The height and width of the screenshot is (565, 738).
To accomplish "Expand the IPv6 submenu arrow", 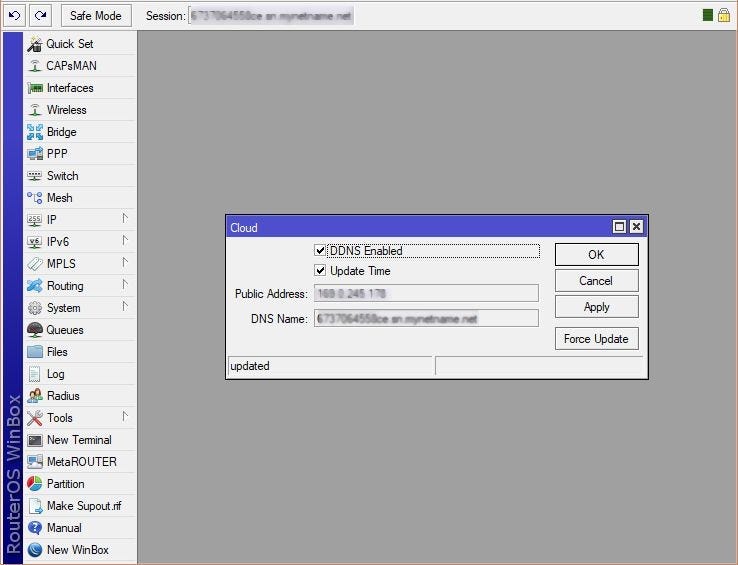I will pos(125,241).
